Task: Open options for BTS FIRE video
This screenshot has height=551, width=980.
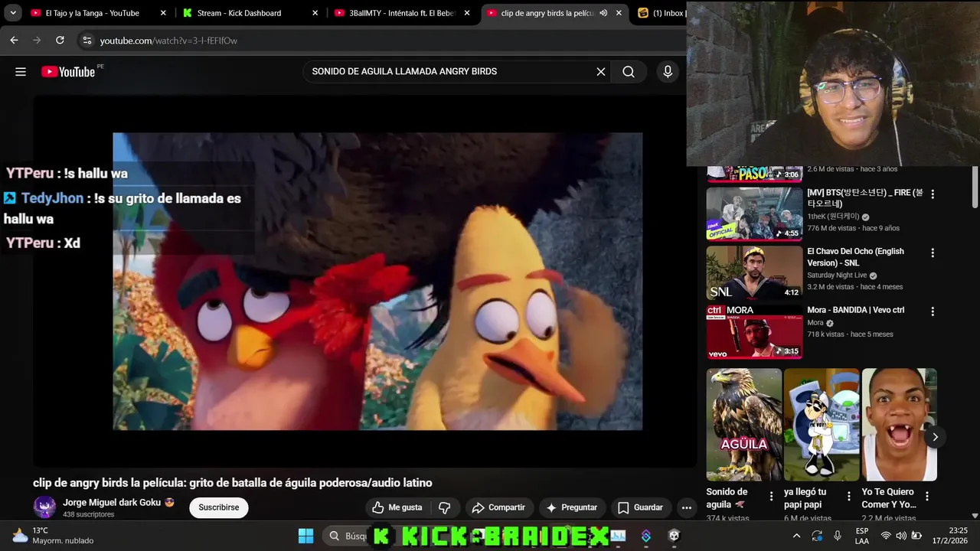Action: (x=933, y=194)
